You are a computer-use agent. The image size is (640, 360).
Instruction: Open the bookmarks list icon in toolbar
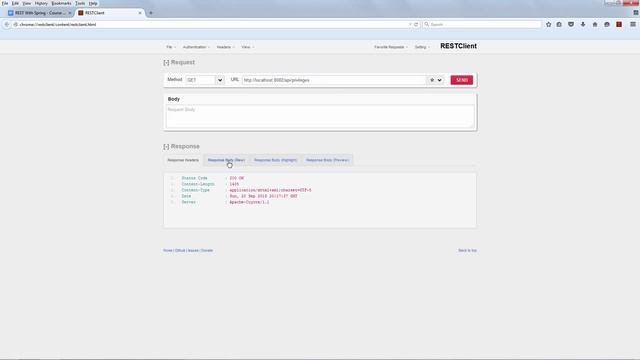pyautogui.click(x=559, y=24)
